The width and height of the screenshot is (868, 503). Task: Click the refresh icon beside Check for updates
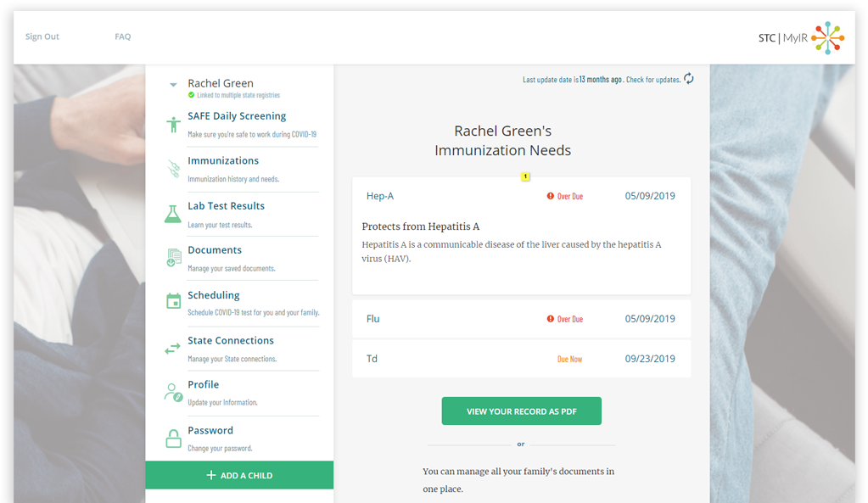point(689,79)
